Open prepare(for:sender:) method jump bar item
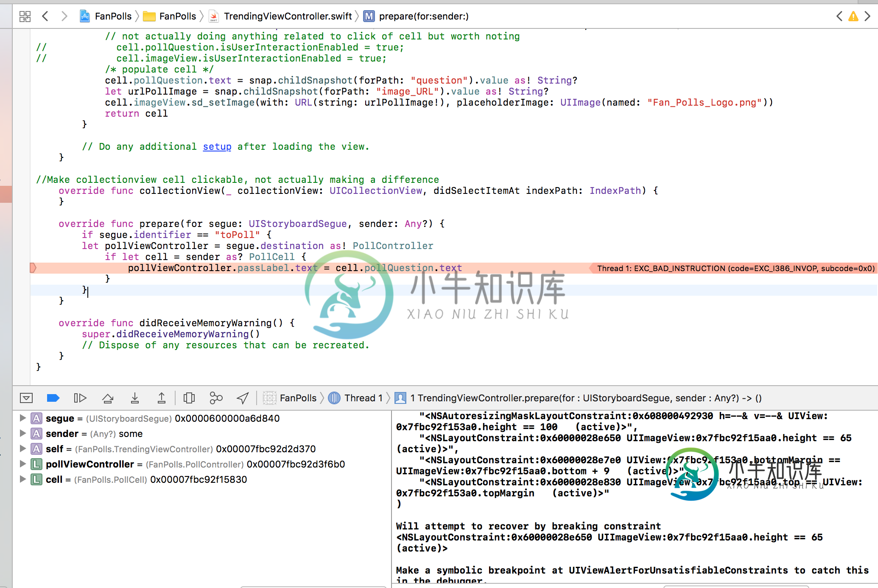Image resolution: width=878 pixels, height=588 pixels. [416, 17]
